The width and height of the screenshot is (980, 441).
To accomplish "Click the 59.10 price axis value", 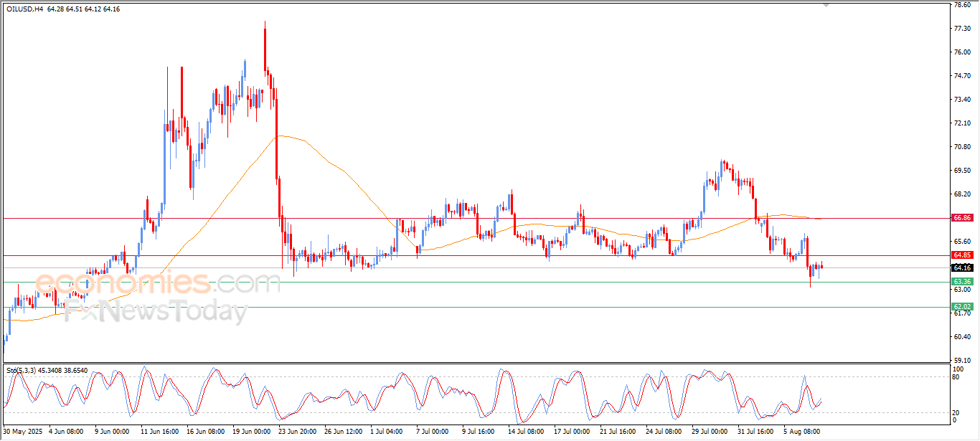I will pyautogui.click(x=962, y=360).
